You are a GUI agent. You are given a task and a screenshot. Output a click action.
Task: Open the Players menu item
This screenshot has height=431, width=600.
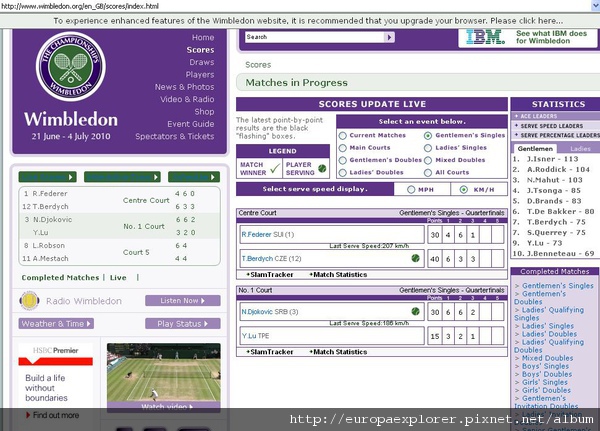200,75
